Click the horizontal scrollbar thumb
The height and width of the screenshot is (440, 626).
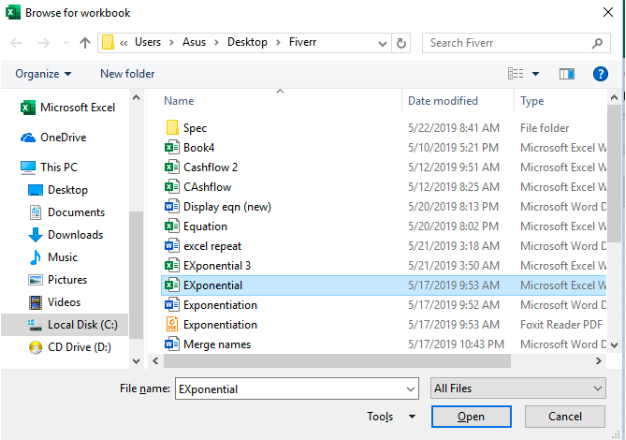pos(337,361)
